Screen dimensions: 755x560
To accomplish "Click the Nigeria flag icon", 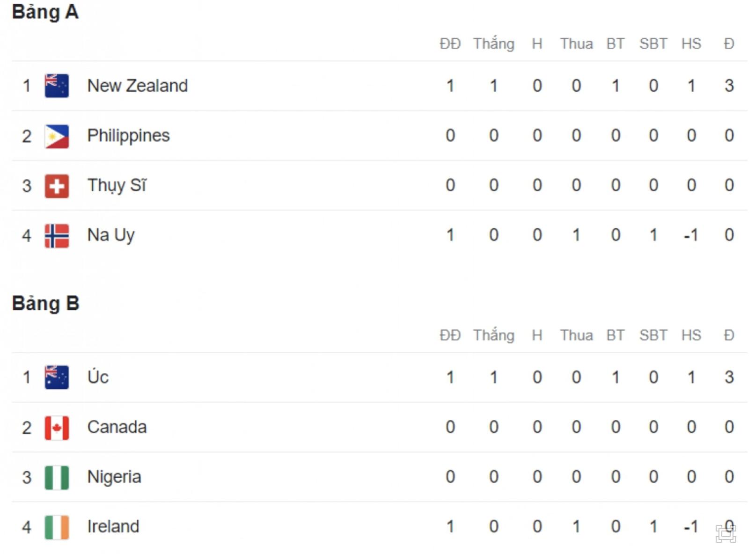I will coord(57,477).
